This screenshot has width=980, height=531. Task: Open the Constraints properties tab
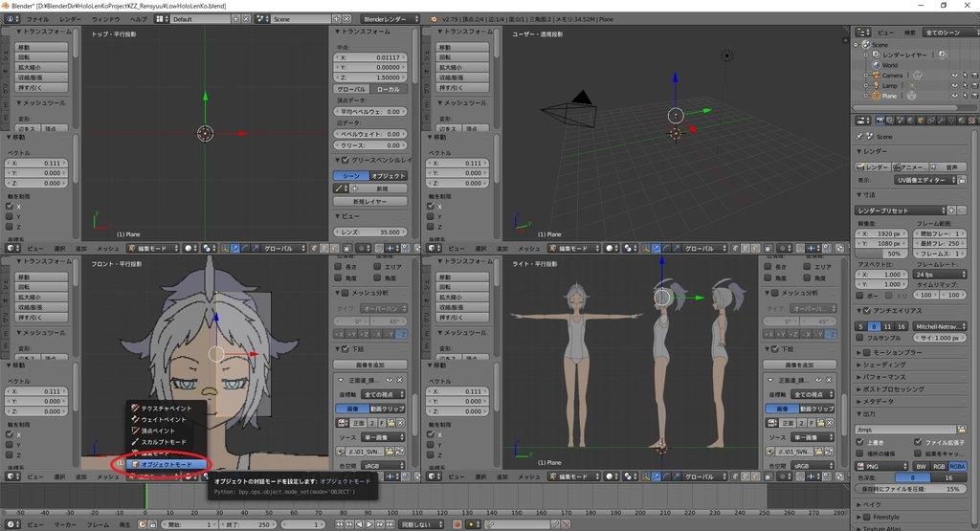[930, 120]
